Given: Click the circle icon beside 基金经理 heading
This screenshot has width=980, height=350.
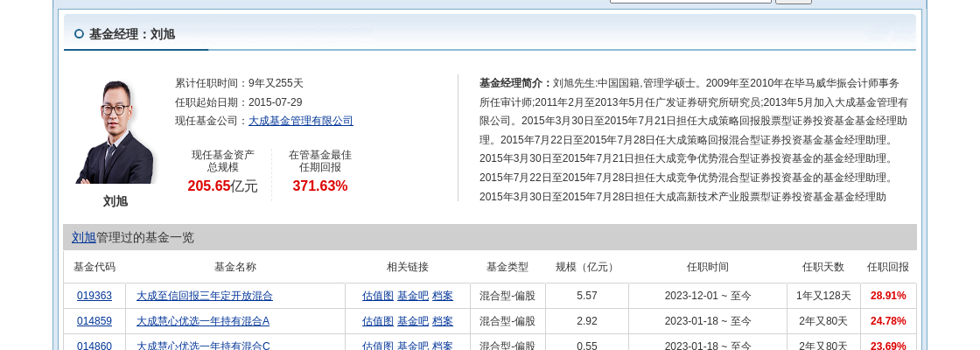Looking at the screenshot, I should point(80,34).
